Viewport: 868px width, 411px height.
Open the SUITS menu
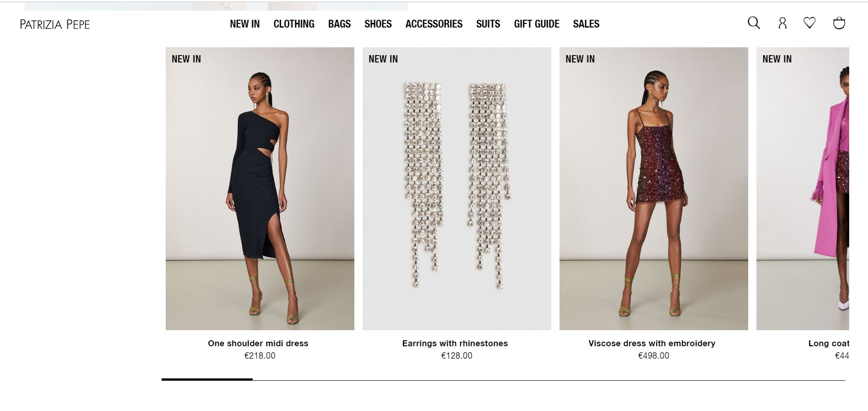(x=488, y=24)
